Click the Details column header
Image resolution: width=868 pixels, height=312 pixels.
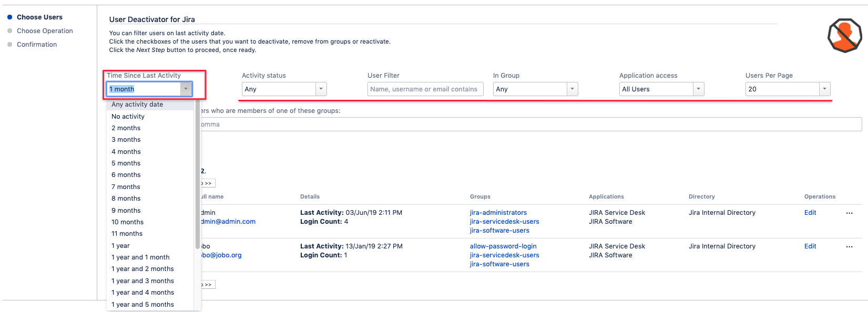(x=310, y=197)
